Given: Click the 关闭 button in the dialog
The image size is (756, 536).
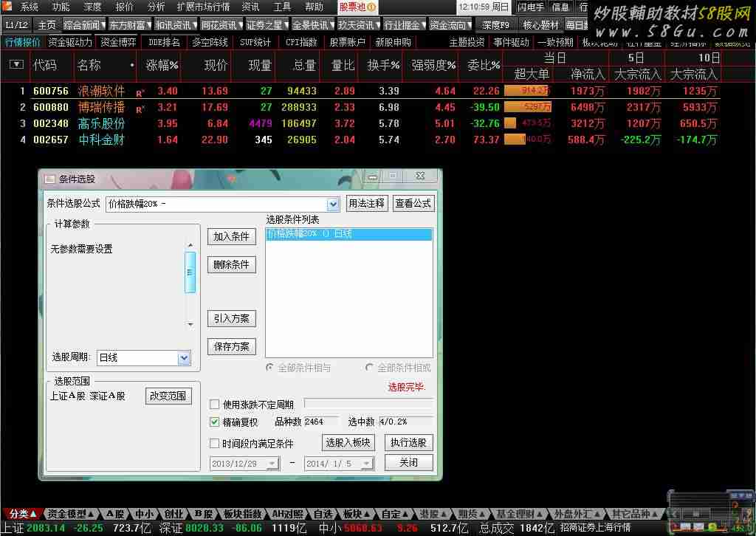Looking at the screenshot, I should (408, 463).
